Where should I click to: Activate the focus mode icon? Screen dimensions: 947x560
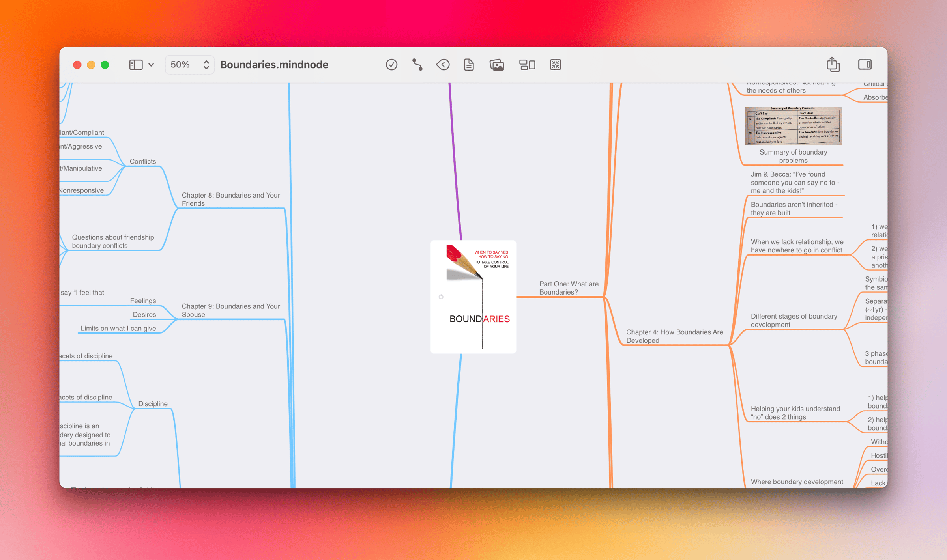coord(556,65)
